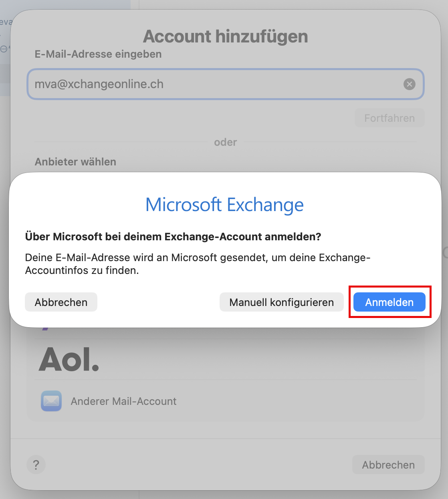Screen dimensions: 448x499
Task: Click Abbrechen at the bottom of the account sheet
Action: (x=388, y=465)
